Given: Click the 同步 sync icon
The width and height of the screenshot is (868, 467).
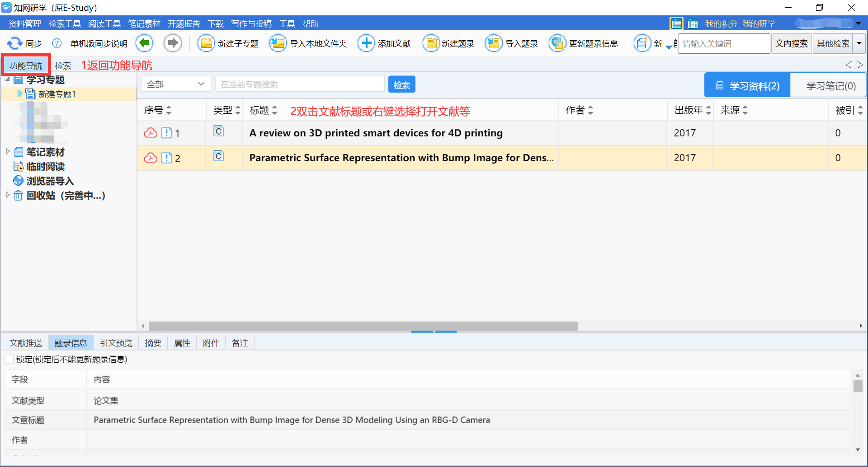Looking at the screenshot, I should 14,43.
